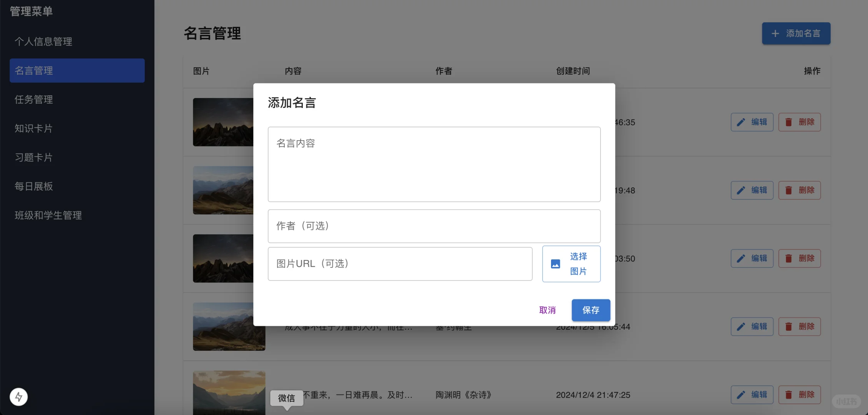This screenshot has height=415, width=868.
Task: Click the 名言内容 text area
Action: click(x=433, y=164)
